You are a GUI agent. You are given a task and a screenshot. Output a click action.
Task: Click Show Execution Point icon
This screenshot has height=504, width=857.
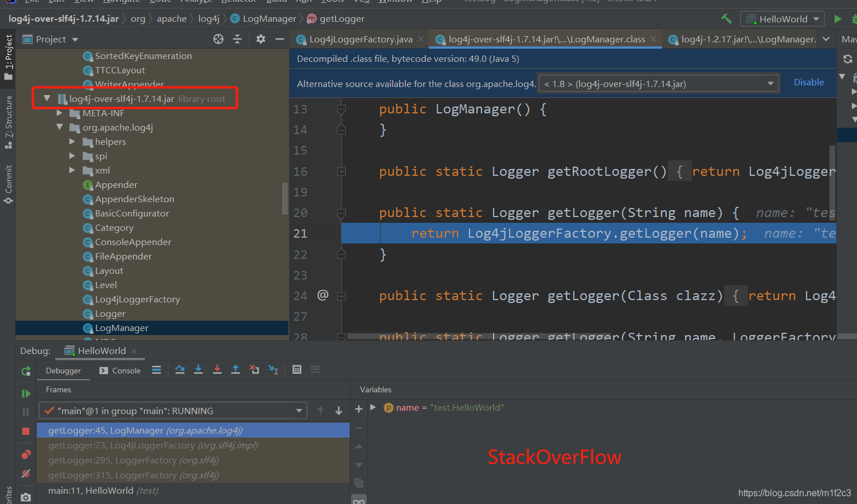(x=156, y=370)
